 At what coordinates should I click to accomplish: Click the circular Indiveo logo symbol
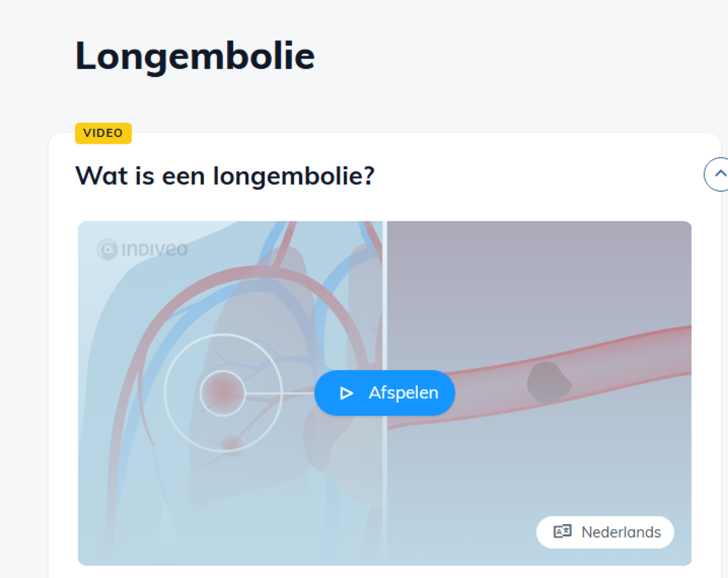click(107, 249)
